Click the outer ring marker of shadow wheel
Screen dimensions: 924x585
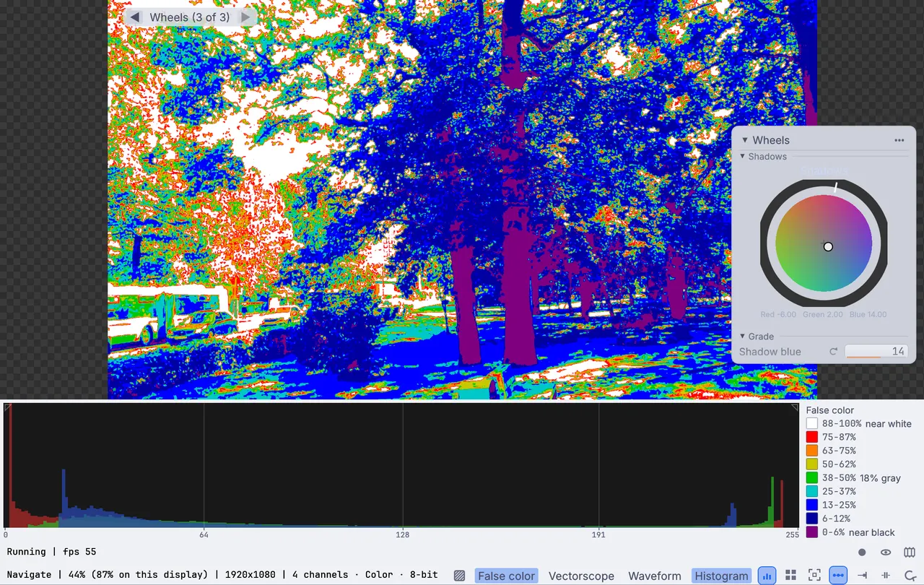[836, 187]
